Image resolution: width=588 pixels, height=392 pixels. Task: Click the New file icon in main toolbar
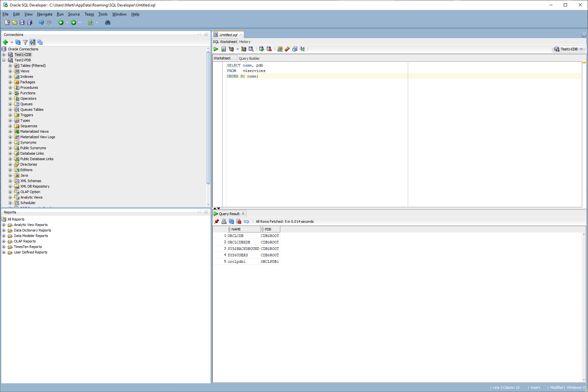[7, 23]
